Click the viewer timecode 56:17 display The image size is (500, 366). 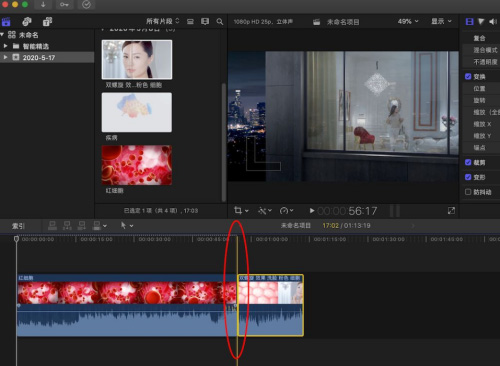347,211
